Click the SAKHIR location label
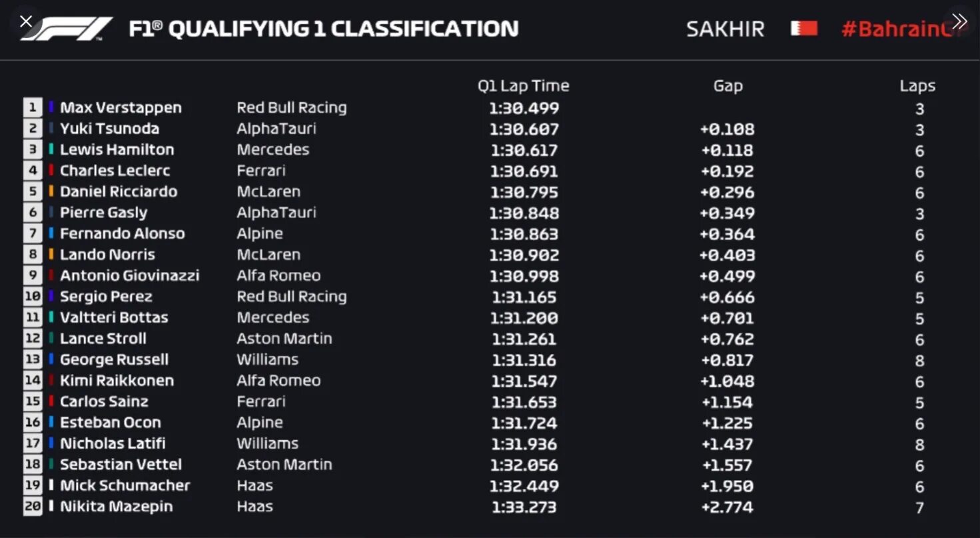Image resolution: width=980 pixels, height=538 pixels. (x=726, y=29)
